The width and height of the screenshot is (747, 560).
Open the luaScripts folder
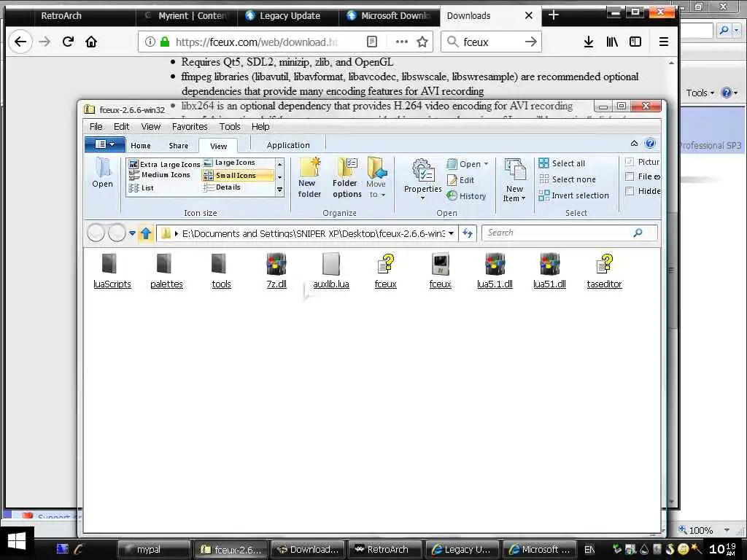(x=112, y=271)
